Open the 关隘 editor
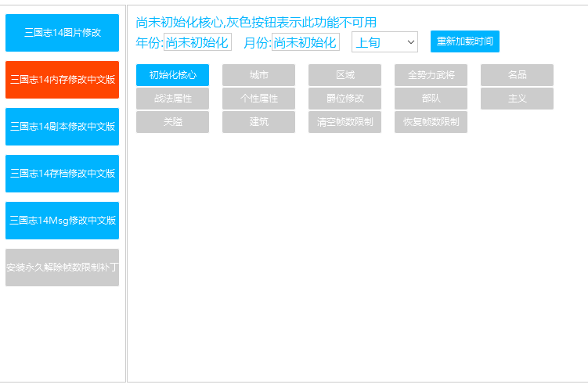Viewport: 588px width, 388px height. (172, 122)
